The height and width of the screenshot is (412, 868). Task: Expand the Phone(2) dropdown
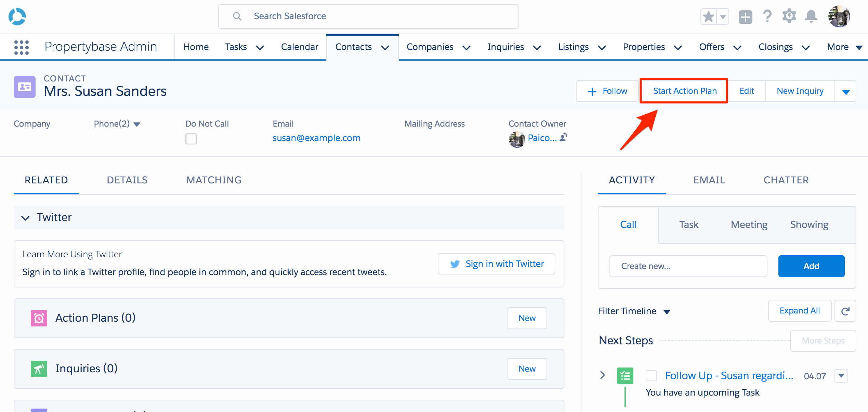click(x=137, y=124)
